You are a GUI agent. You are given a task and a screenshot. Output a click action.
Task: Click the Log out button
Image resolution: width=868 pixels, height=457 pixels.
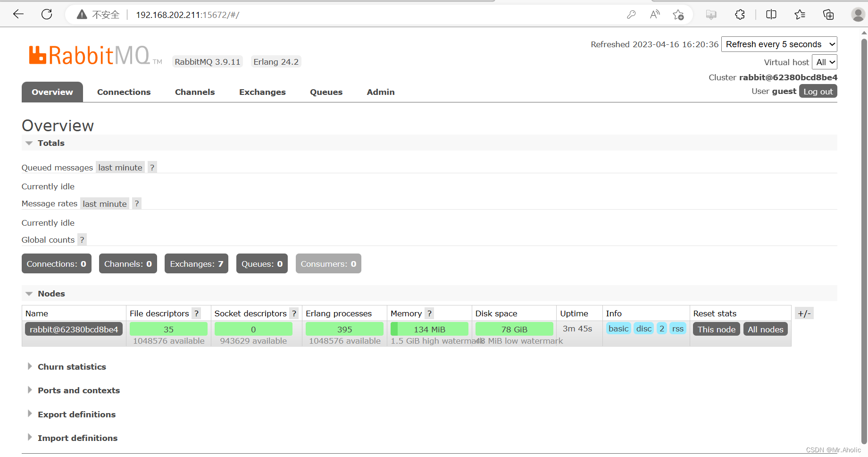pyautogui.click(x=818, y=91)
